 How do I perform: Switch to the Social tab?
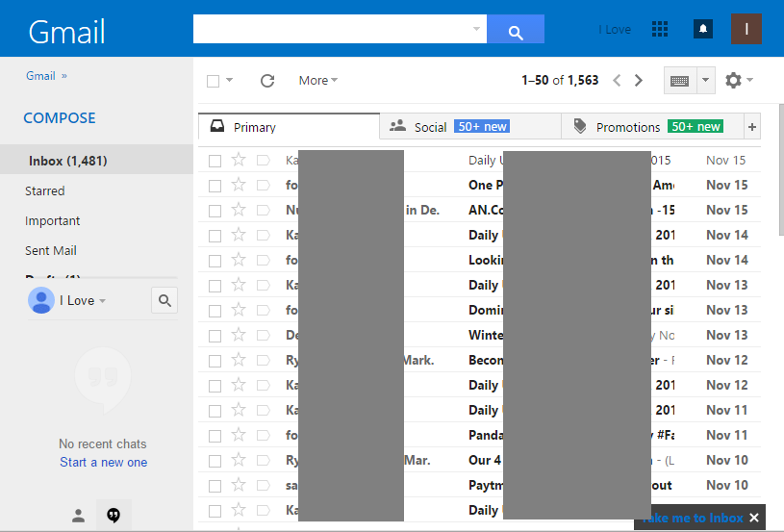pyautogui.click(x=470, y=127)
